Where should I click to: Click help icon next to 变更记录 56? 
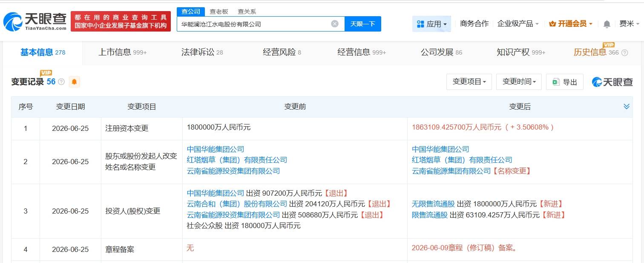61,82
